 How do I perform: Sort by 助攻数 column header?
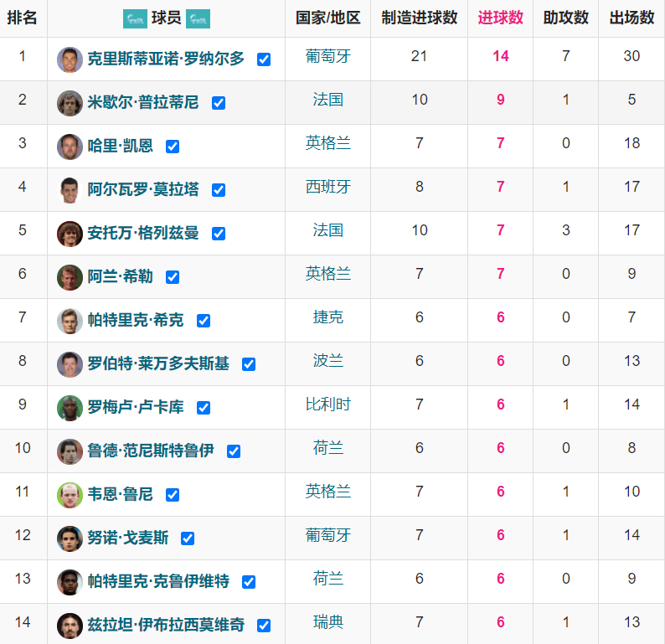point(566,18)
